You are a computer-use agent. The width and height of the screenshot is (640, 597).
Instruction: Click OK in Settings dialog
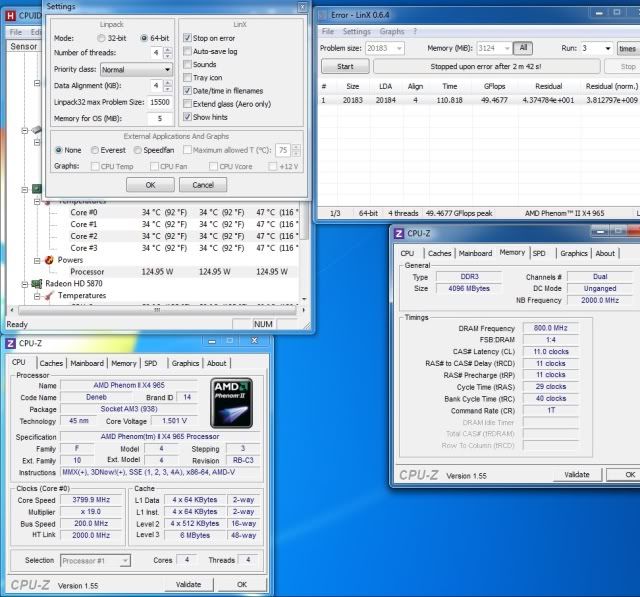tap(150, 185)
